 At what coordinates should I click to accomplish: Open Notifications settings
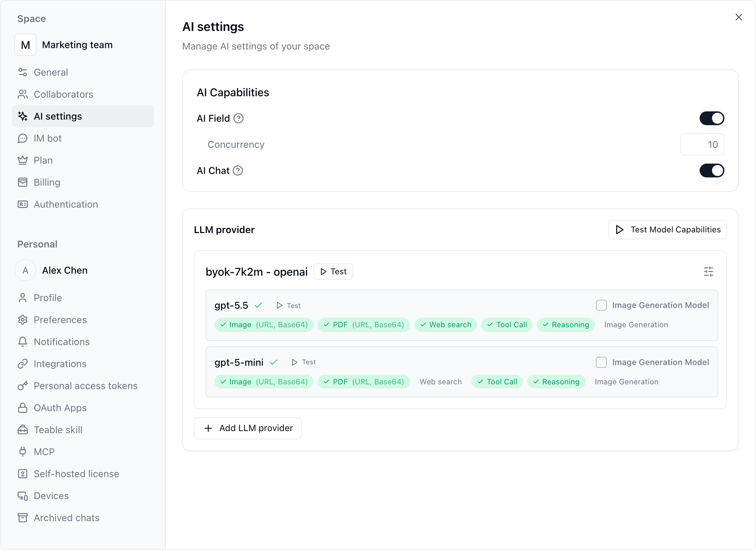point(82,342)
